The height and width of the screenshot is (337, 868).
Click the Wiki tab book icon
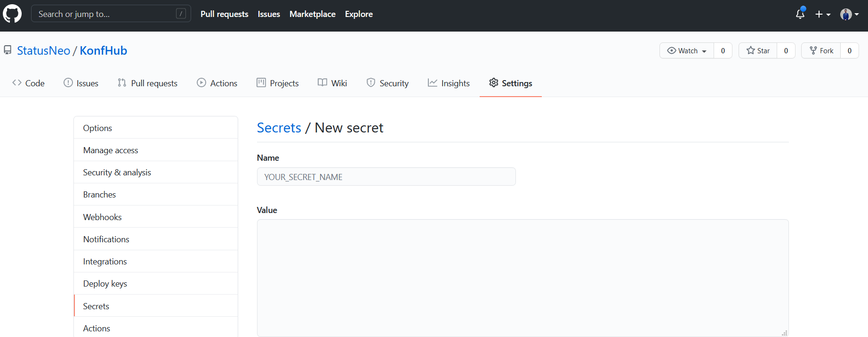click(x=322, y=82)
